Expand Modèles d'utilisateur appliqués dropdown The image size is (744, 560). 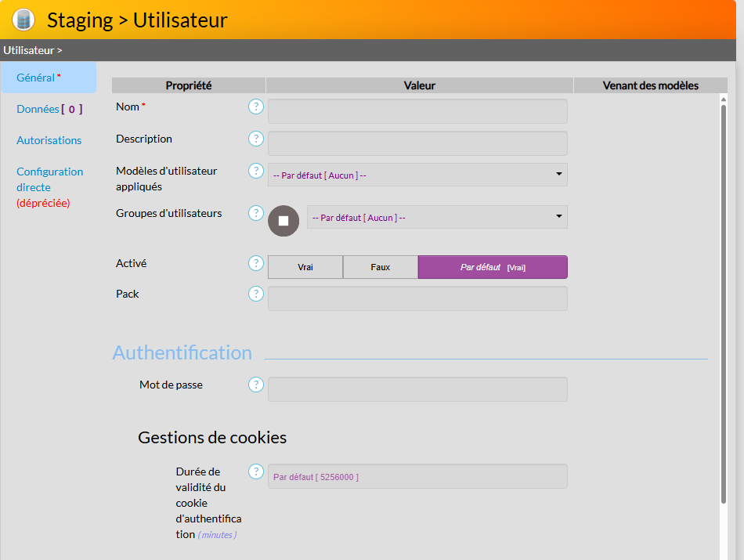417,175
